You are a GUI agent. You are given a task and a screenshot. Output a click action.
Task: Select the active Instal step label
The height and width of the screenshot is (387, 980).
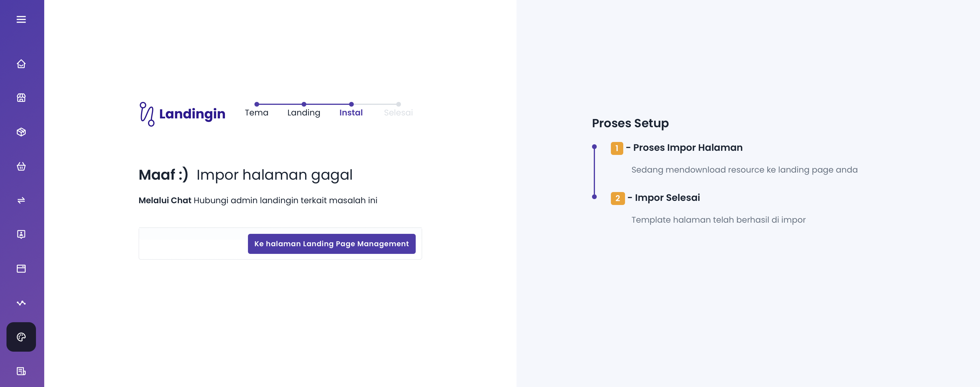click(x=351, y=113)
